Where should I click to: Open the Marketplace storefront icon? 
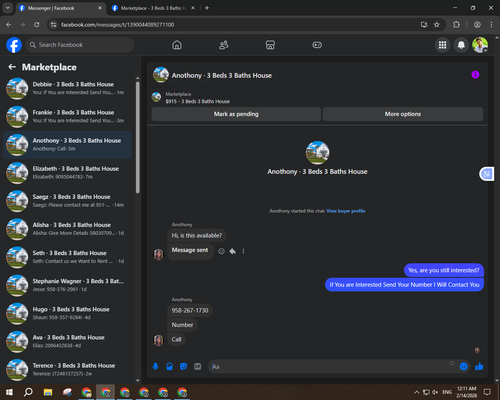pyautogui.click(x=270, y=45)
